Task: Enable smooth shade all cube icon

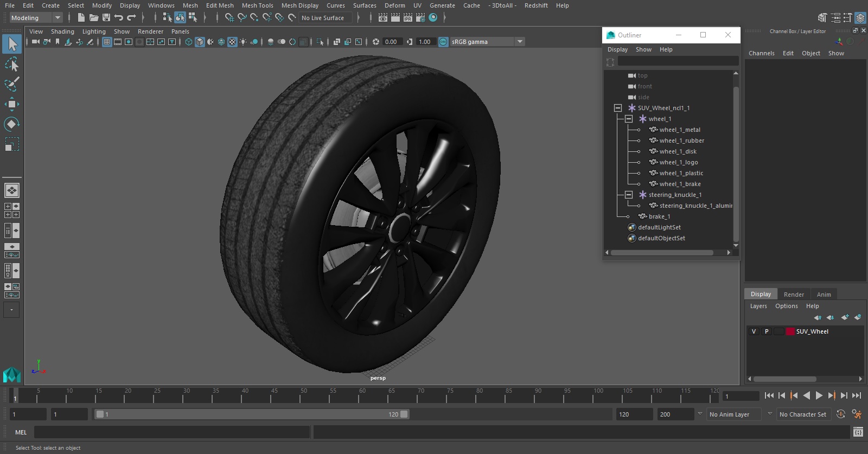Action: point(200,42)
